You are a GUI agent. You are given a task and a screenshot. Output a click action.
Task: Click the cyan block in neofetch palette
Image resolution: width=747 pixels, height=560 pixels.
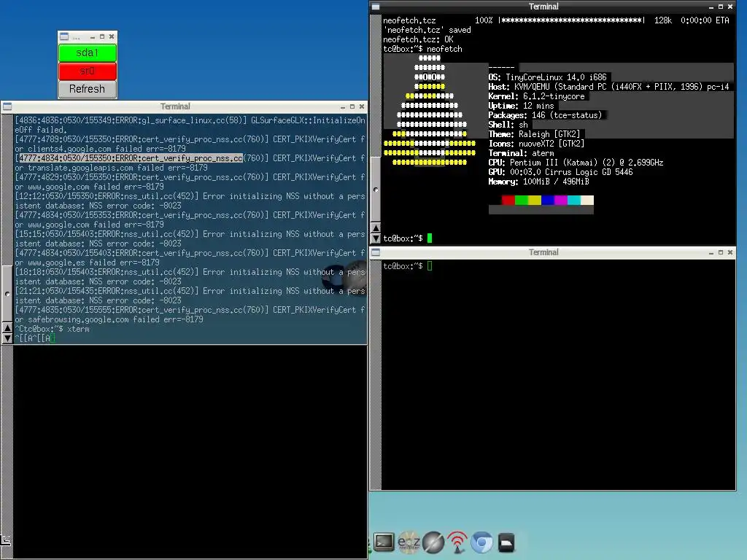tap(573, 200)
